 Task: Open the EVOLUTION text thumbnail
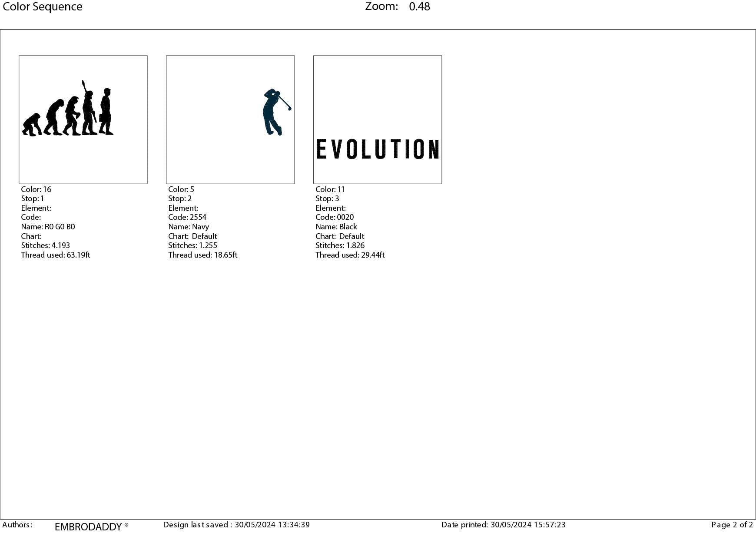(377, 119)
